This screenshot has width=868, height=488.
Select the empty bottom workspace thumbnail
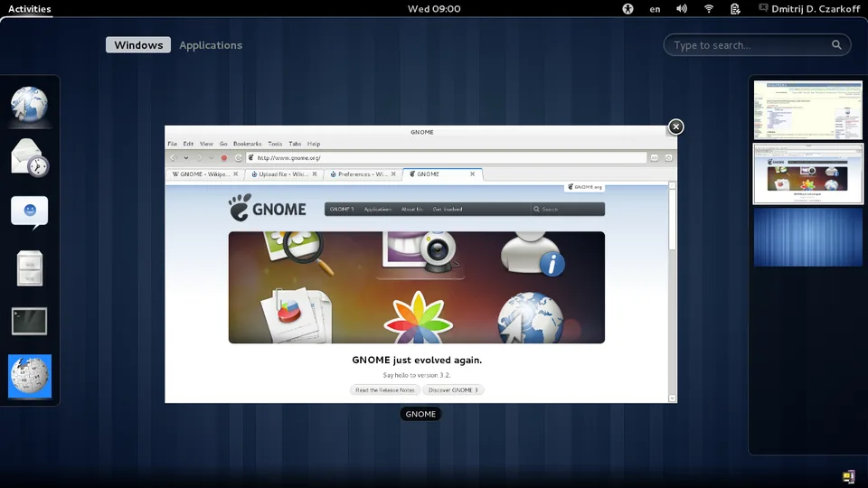point(808,238)
